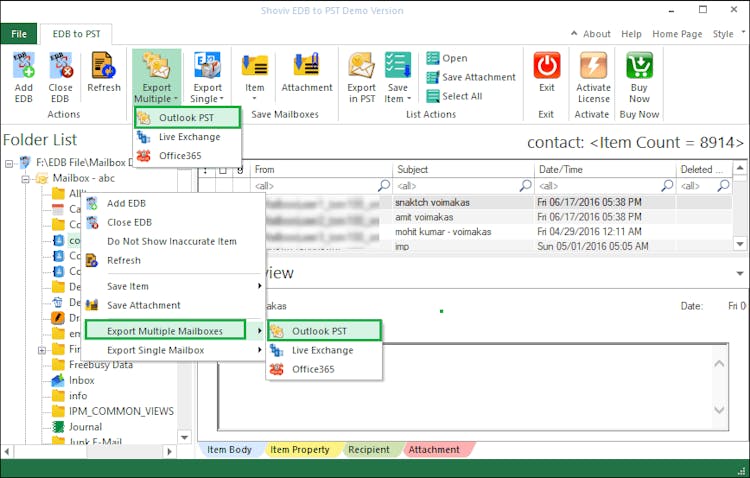Select the Journal folder

pyautogui.click(x=85, y=427)
